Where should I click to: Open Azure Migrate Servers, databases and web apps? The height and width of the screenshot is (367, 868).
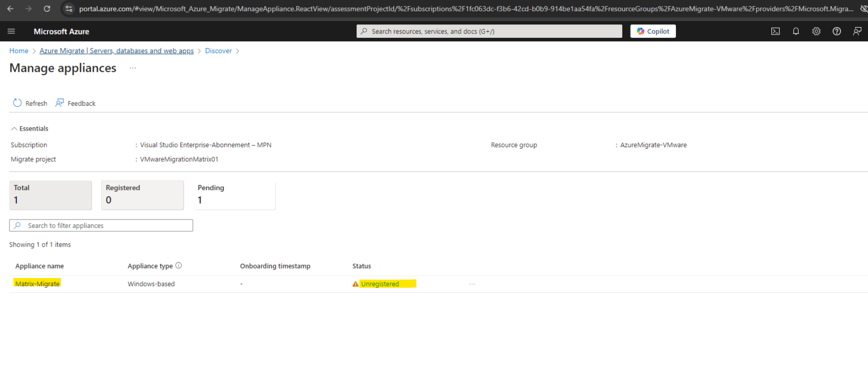[116, 50]
